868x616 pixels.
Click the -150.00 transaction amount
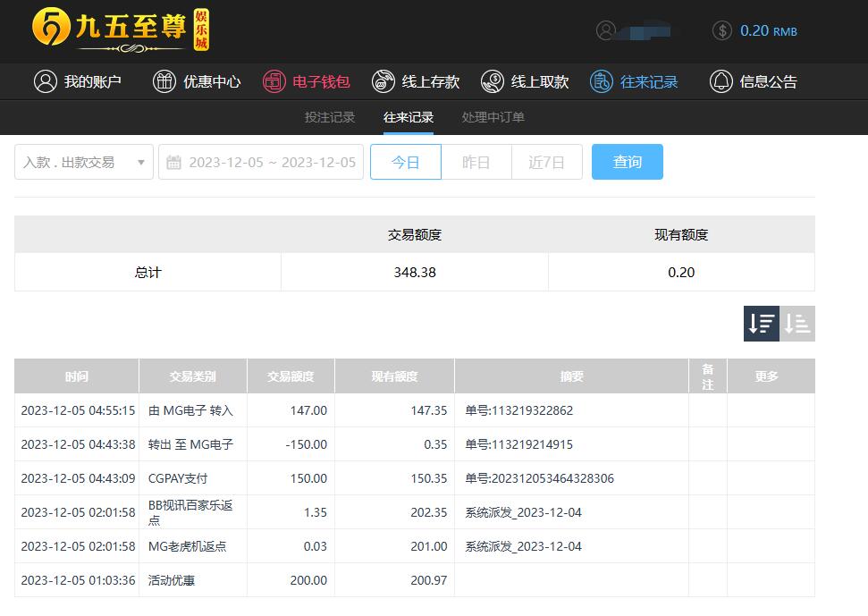(x=306, y=444)
